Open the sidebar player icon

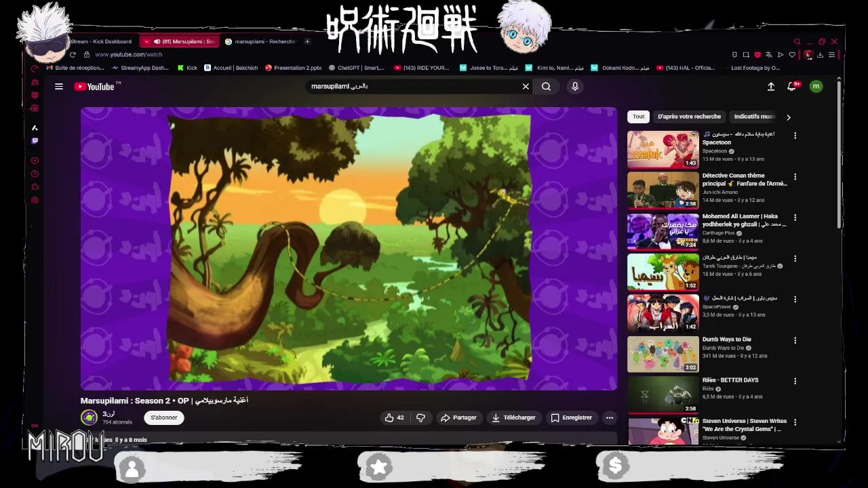[x=35, y=161]
